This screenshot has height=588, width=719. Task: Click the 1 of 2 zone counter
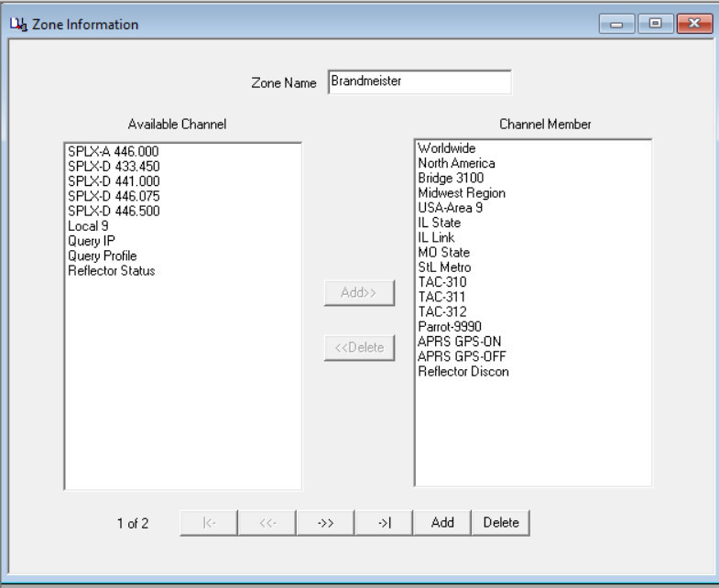[x=133, y=523]
